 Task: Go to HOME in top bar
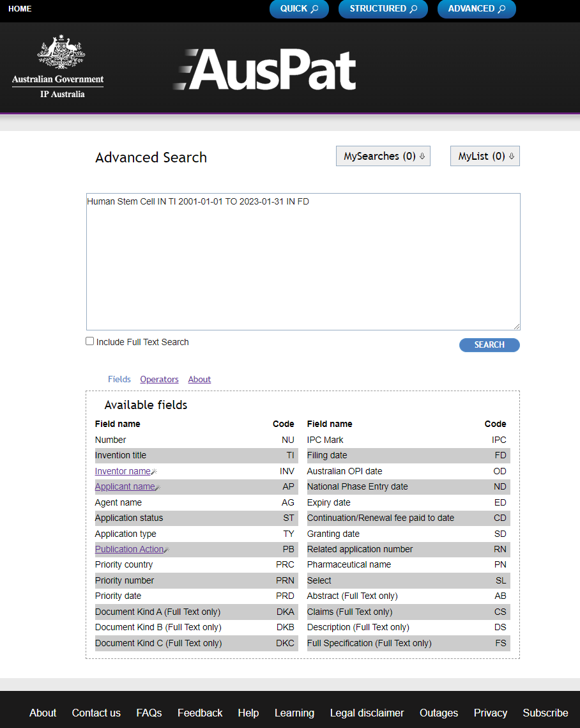pyautogui.click(x=20, y=9)
